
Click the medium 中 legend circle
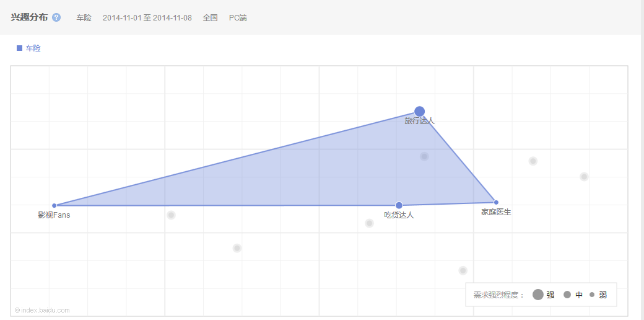(567, 295)
